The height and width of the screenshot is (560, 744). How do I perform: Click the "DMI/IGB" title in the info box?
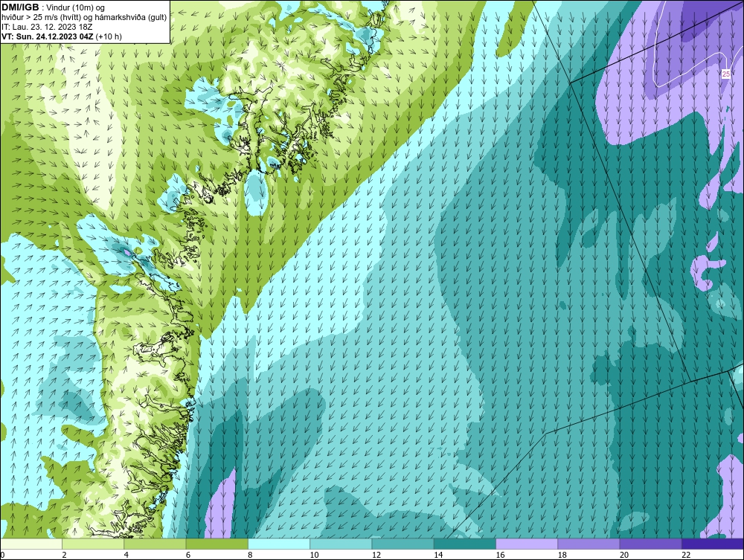click(20, 7)
